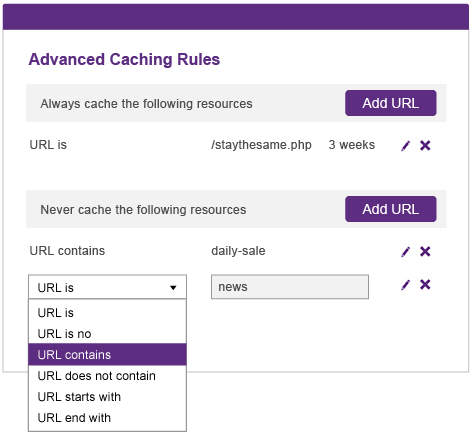
Task: Click the 3 weeks cache duration
Action: click(352, 145)
